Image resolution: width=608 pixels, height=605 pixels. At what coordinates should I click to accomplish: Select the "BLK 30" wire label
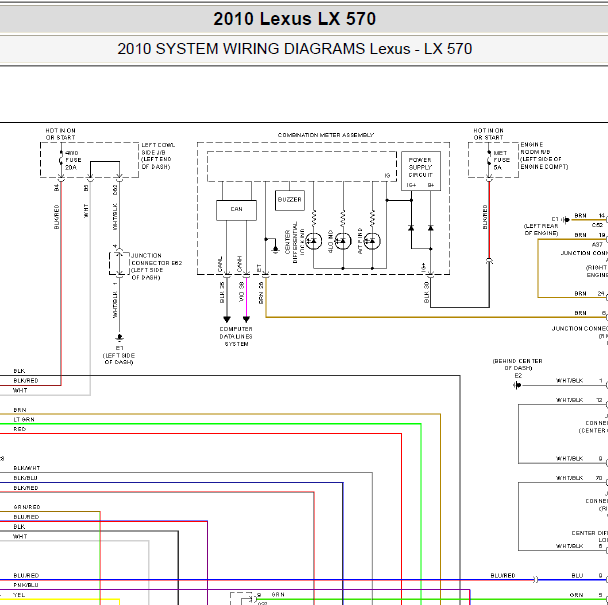click(426, 292)
